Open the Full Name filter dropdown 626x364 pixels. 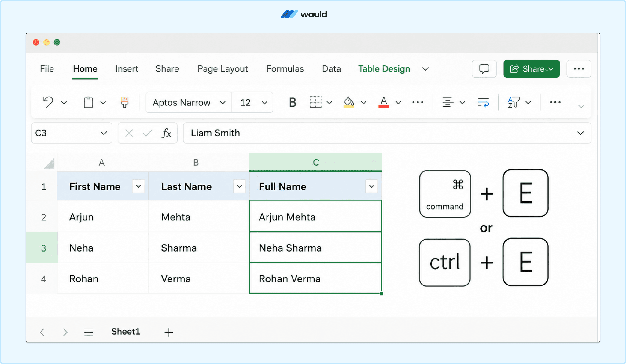point(371,186)
